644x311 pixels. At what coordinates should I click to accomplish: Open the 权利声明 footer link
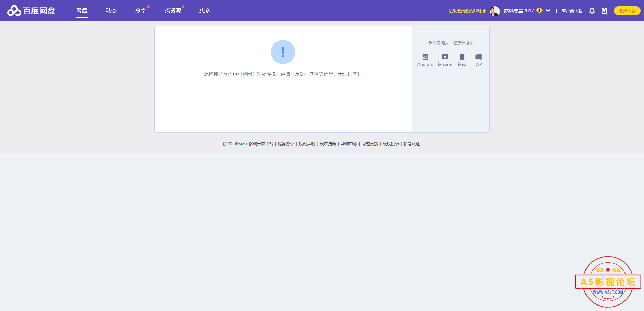coord(307,144)
